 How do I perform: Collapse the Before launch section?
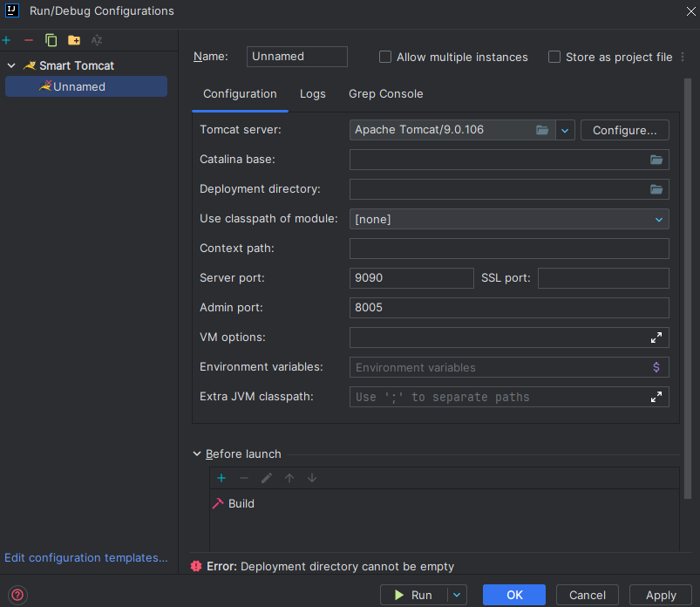click(x=197, y=454)
